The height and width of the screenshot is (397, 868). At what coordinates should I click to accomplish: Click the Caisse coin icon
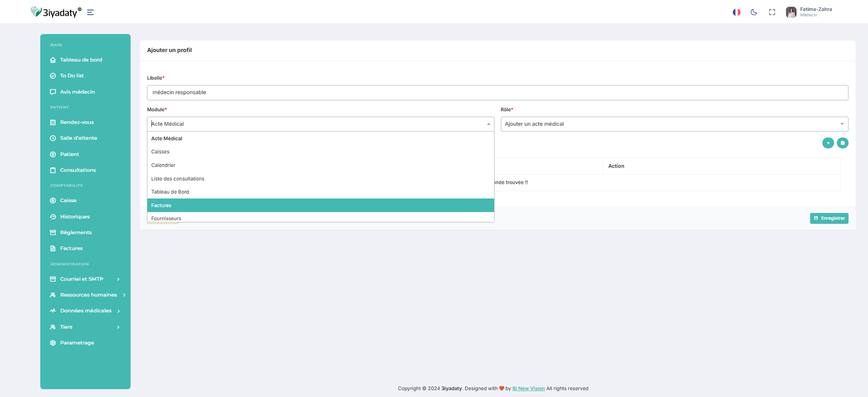pos(53,201)
